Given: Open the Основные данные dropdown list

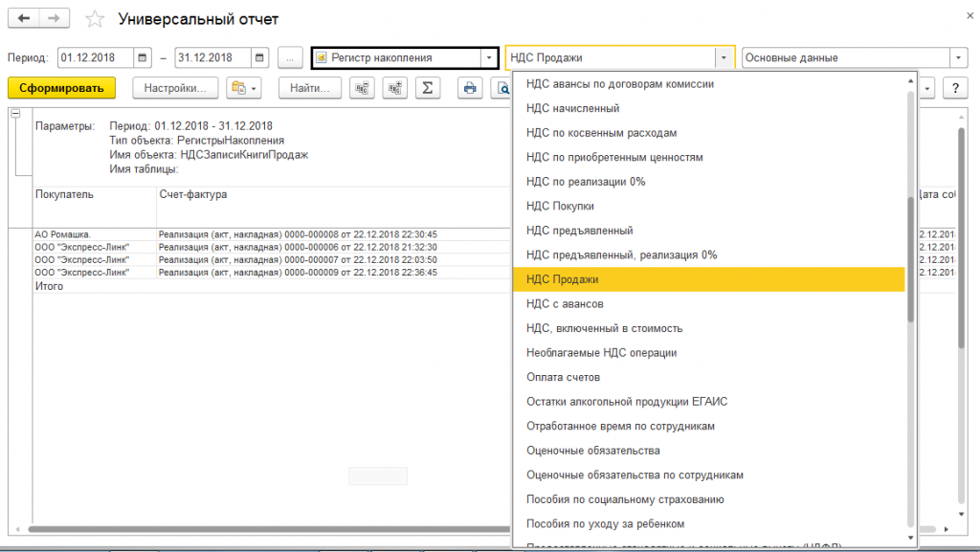Looking at the screenshot, I should (x=958, y=58).
